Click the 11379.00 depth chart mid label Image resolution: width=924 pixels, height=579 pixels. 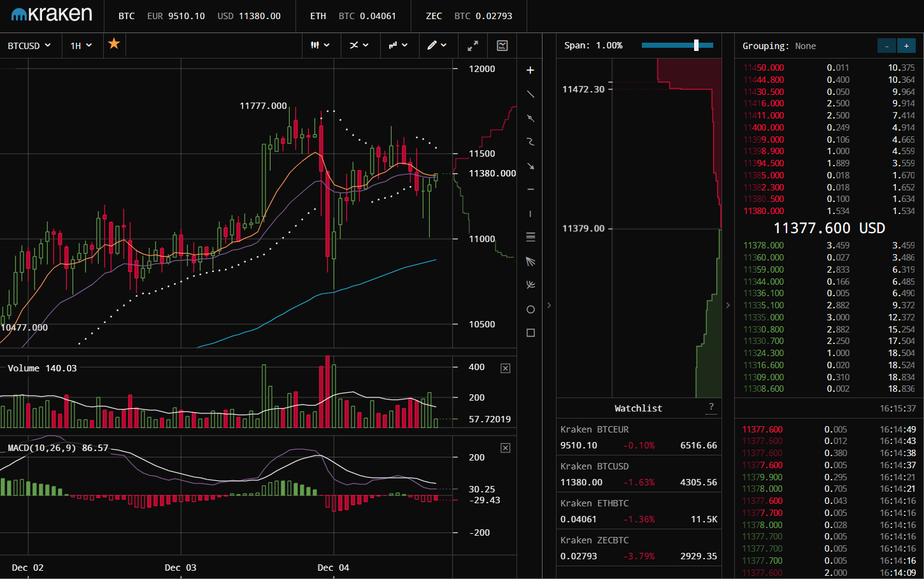pos(583,228)
